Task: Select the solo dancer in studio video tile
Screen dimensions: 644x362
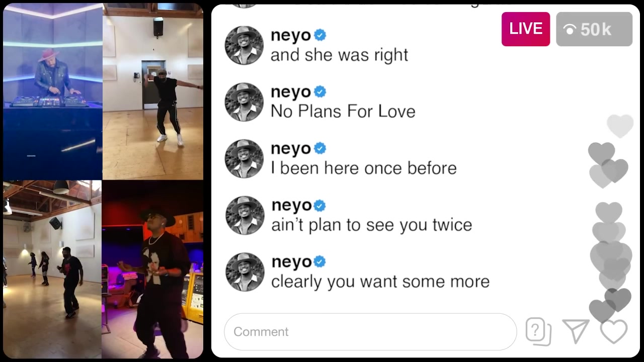Action: 153,92
